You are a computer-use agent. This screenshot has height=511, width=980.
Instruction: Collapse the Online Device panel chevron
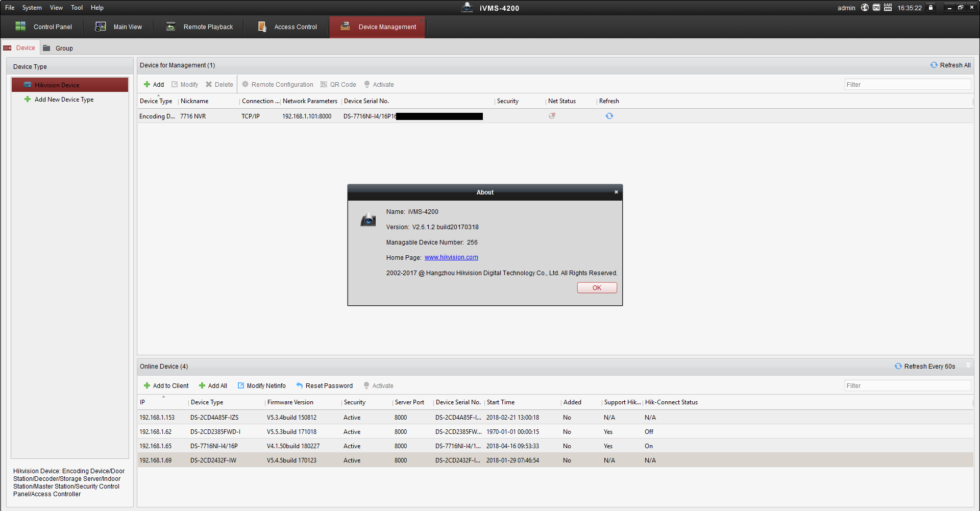point(968,366)
